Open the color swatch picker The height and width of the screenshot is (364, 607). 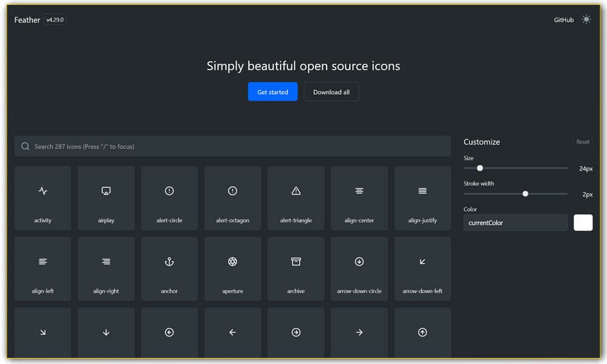tap(583, 223)
